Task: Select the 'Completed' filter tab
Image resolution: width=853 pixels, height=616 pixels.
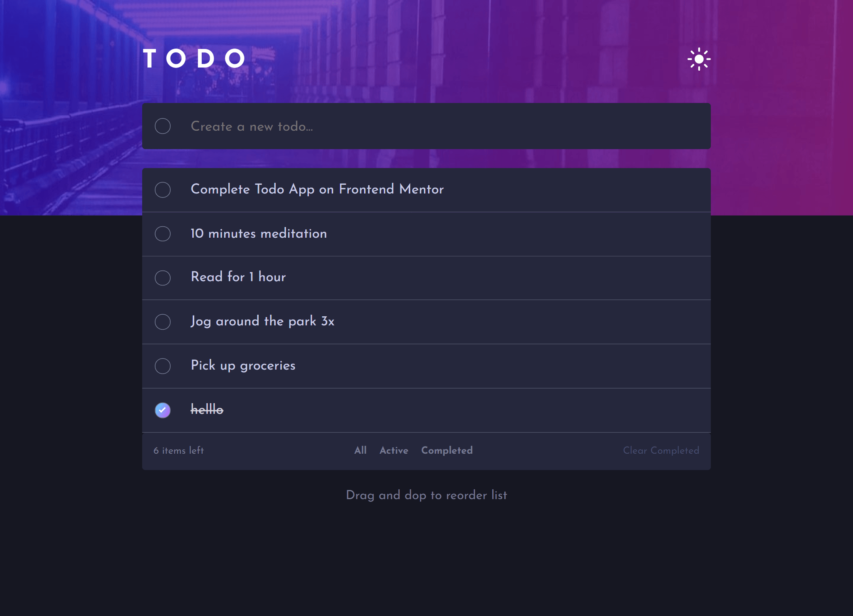Action: [x=447, y=451]
